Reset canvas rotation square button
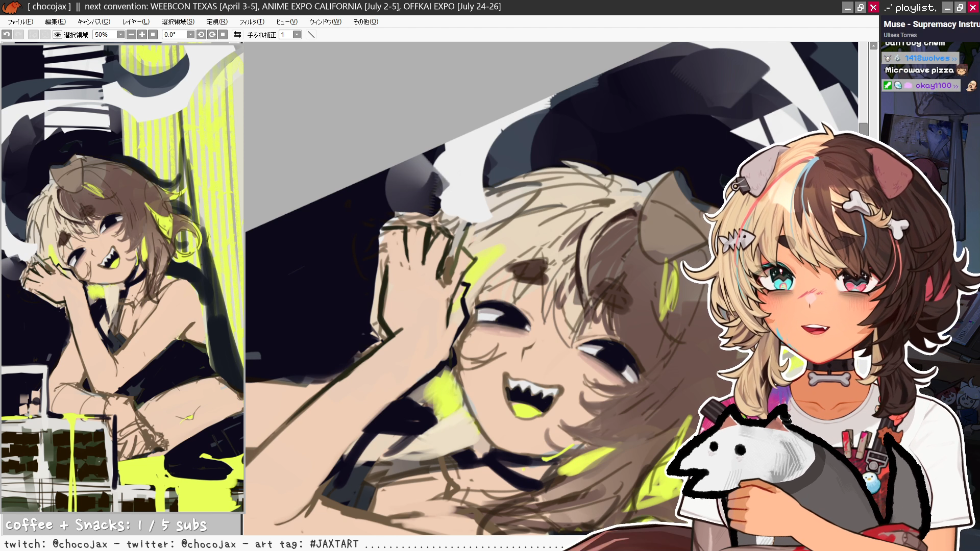Viewport: 980px width, 551px height. [x=223, y=35]
